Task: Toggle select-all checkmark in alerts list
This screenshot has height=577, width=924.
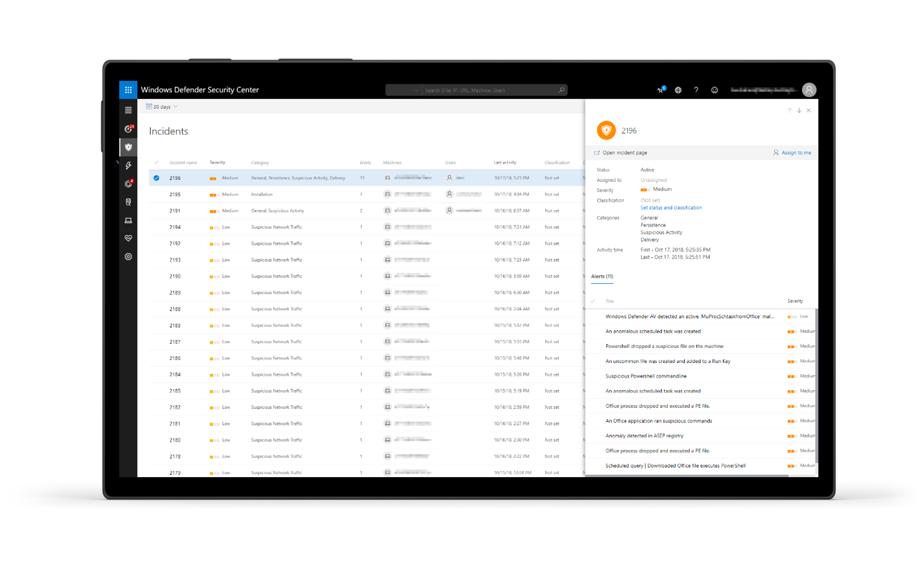Action: pos(593,301)
